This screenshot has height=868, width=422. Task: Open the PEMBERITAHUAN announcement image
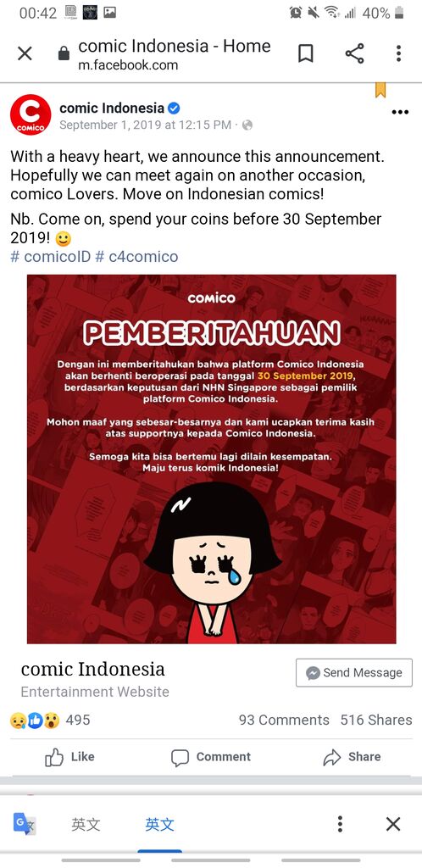point(211,459)
